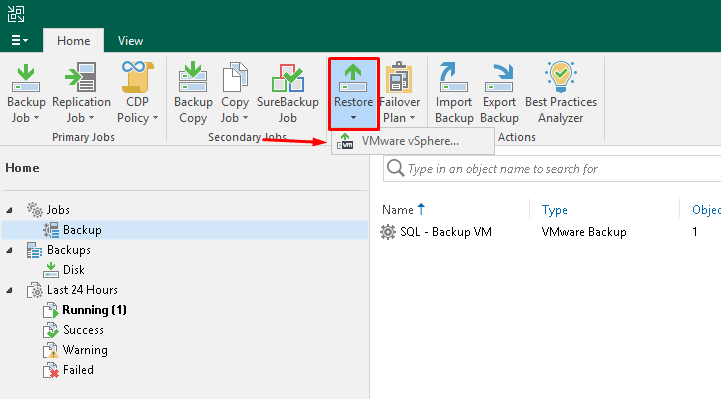This screenshot has width=721, height=399.
Task: Collapse the Last 24 Hours tree node
Action: point(9,291)
